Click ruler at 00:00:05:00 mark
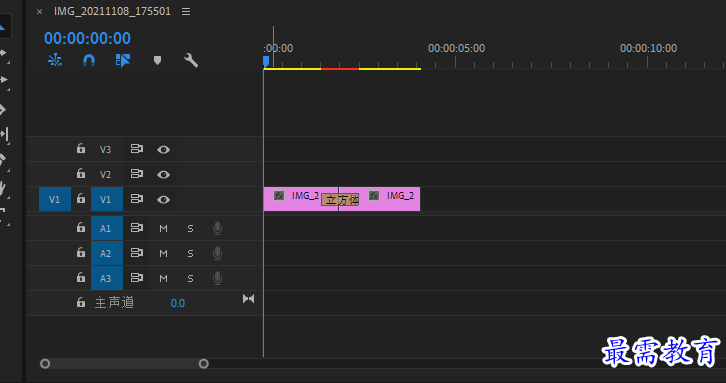Image resolution: width=726 pixels, height=383 pixels. [456, 49]
